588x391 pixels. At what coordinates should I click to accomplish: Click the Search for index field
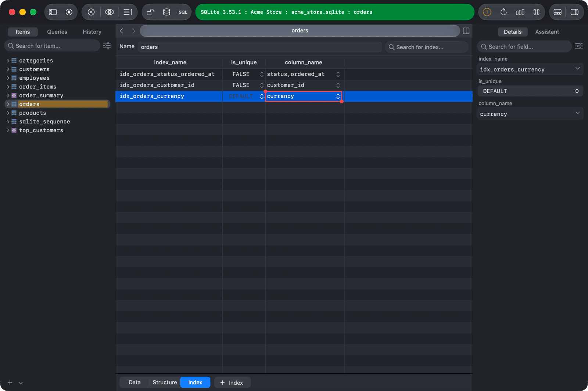coord(427,47)
